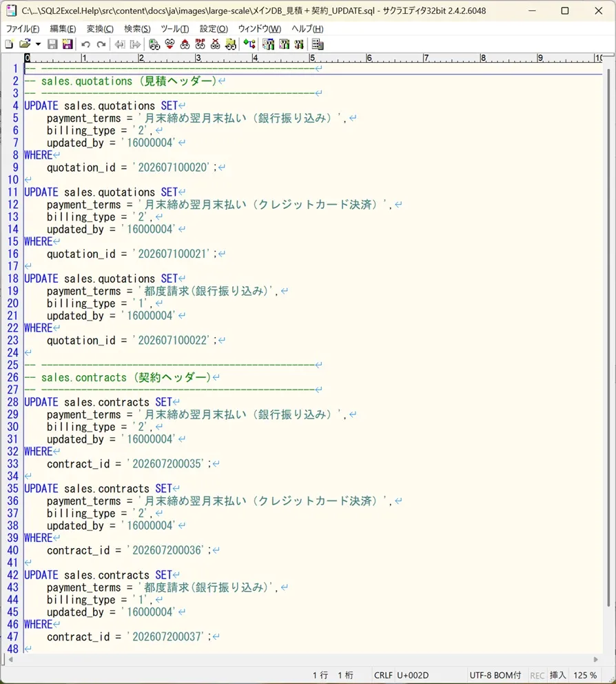Open the 検索(S) menu

pos(137,29)
